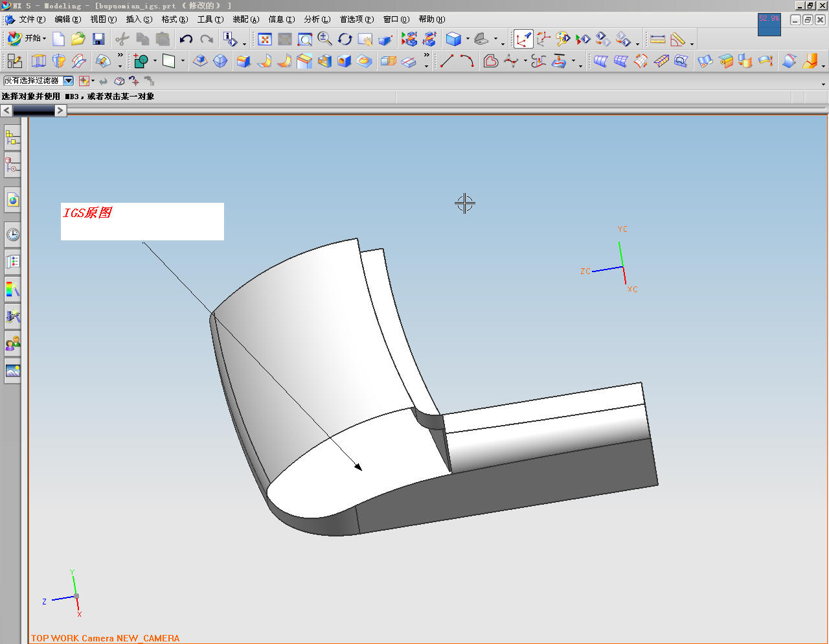The image size is (829, 644).
Task: Open the Assembly Navigator sidebar icon
Action: 12,137
